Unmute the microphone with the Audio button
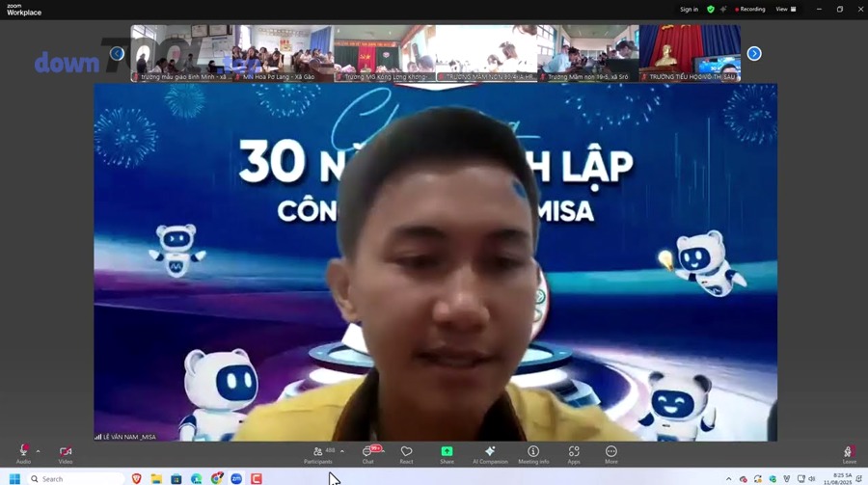868x485 pixels. (x=23, y=454)
